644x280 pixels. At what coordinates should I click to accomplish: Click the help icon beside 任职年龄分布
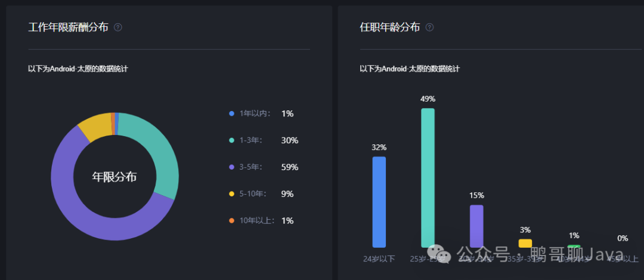(x=429, y=27)
